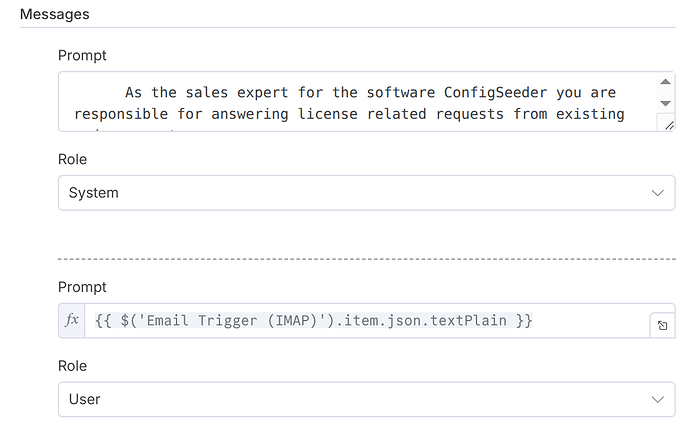Open the User role dropdown
The width and height of the screenshot is (690, 442).
click(x=367, y=399)
